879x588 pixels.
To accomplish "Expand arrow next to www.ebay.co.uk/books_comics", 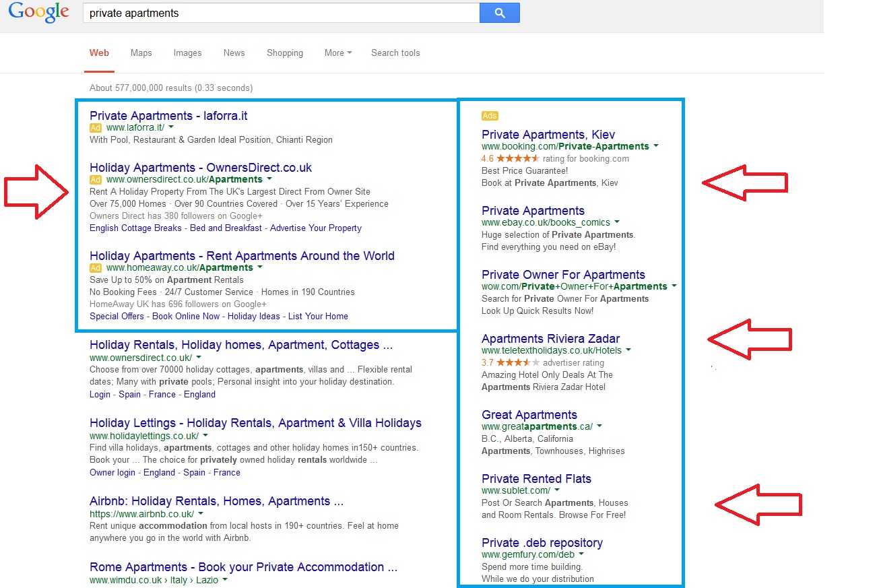I will pyautogui.click(x=617, y=222).
